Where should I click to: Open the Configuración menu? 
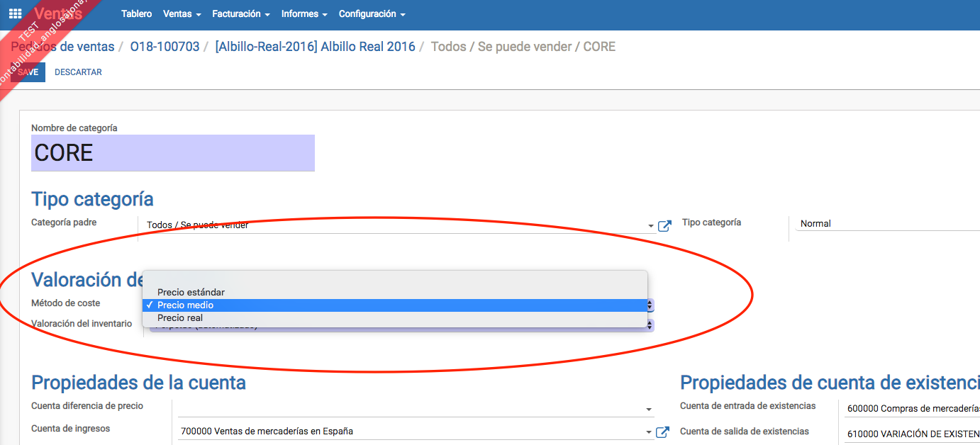click(372, 14)
